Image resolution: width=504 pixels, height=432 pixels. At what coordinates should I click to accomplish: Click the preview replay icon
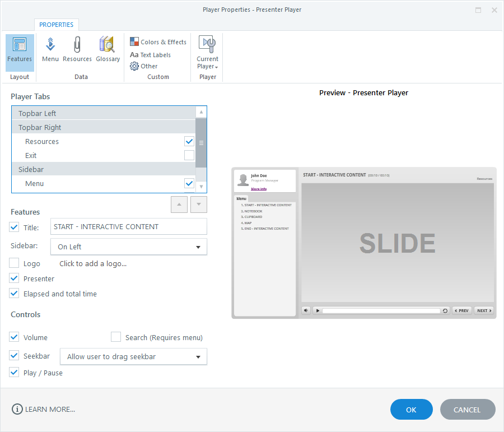coord(445,310)
